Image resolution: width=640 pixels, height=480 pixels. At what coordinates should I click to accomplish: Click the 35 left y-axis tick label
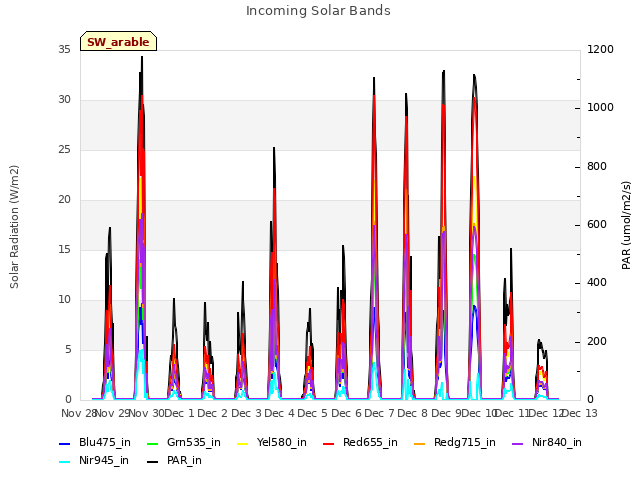tap(64, 49)
